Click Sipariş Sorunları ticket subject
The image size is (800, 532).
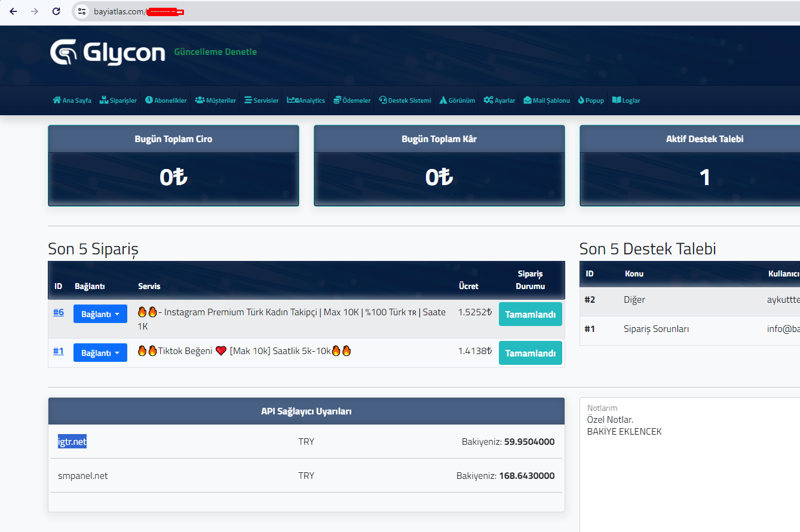tap(657, 328)
